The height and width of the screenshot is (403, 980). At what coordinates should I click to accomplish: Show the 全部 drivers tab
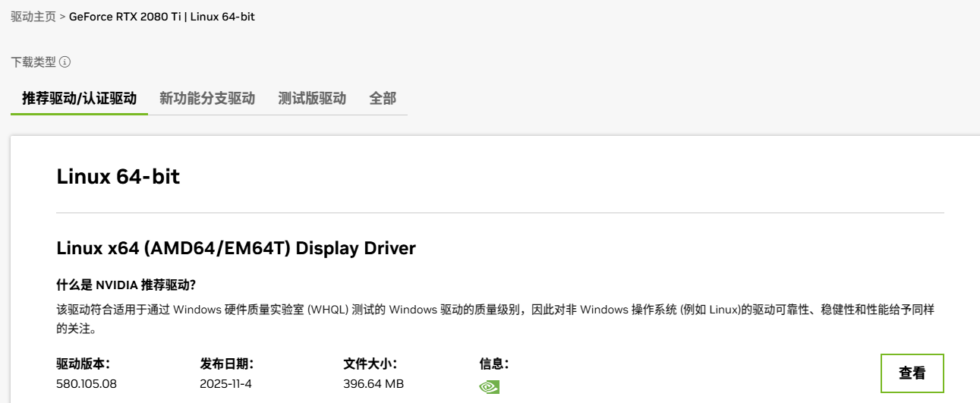coord(383,99)
